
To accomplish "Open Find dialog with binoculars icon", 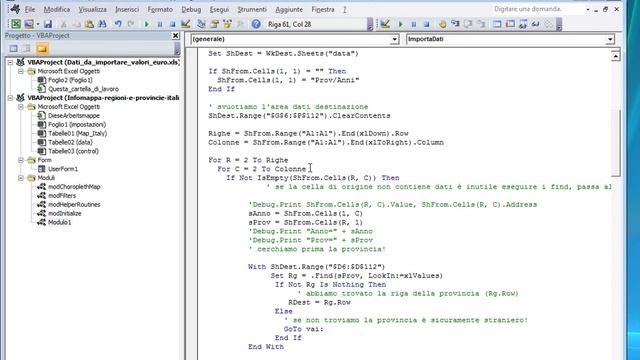I will coord(102,24).
